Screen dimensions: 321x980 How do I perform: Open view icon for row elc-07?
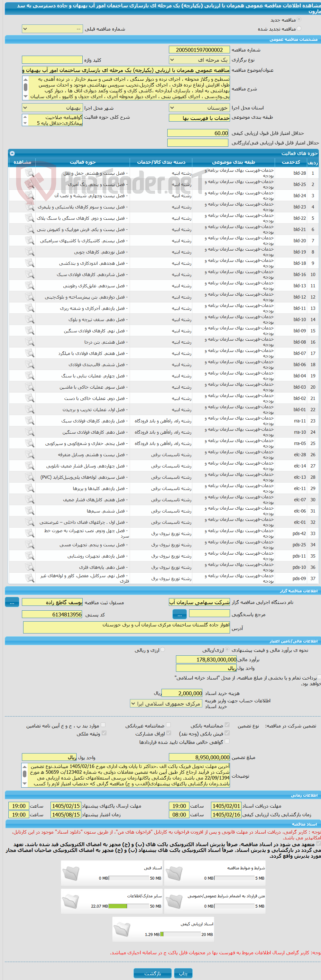29,500
